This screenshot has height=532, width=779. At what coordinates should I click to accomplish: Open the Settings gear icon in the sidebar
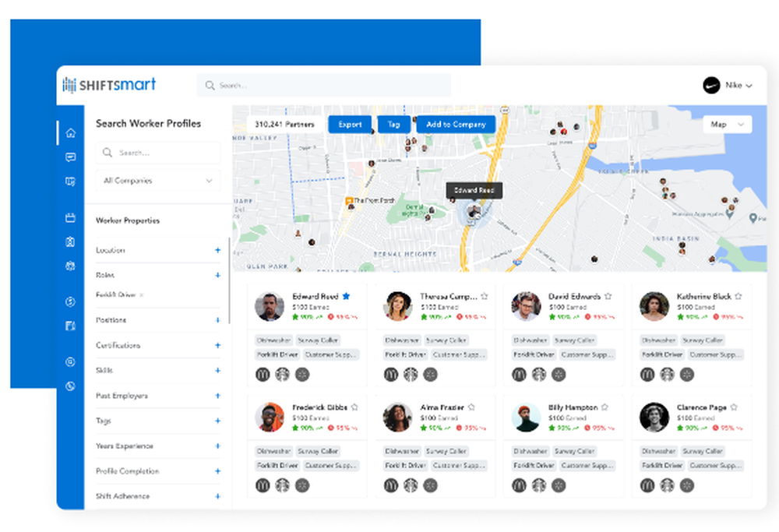click(70, 361)
